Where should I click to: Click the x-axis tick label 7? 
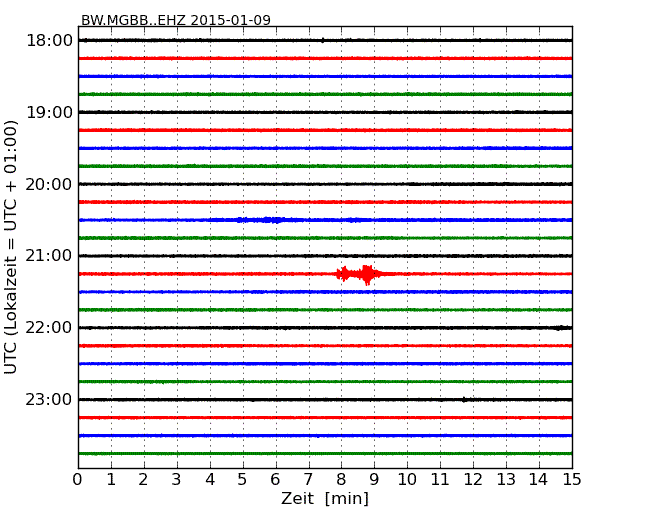pos(308,480)
